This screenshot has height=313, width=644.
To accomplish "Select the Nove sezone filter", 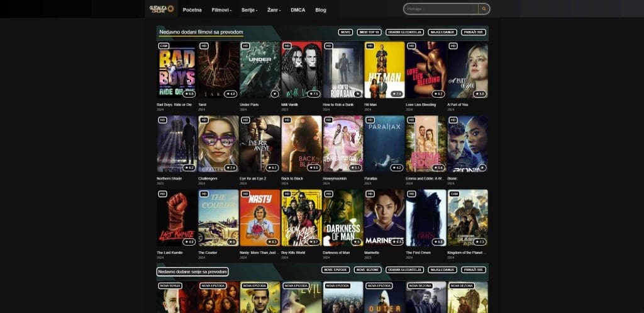I will pyautogui.click(x=367, y=270).
